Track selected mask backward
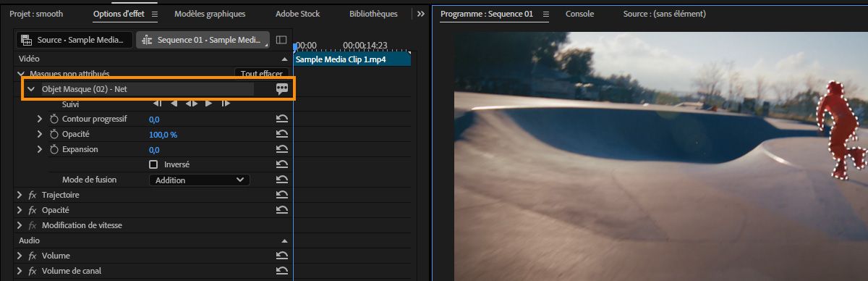Screen dimensions: 868x281 [x=174, y=104]
